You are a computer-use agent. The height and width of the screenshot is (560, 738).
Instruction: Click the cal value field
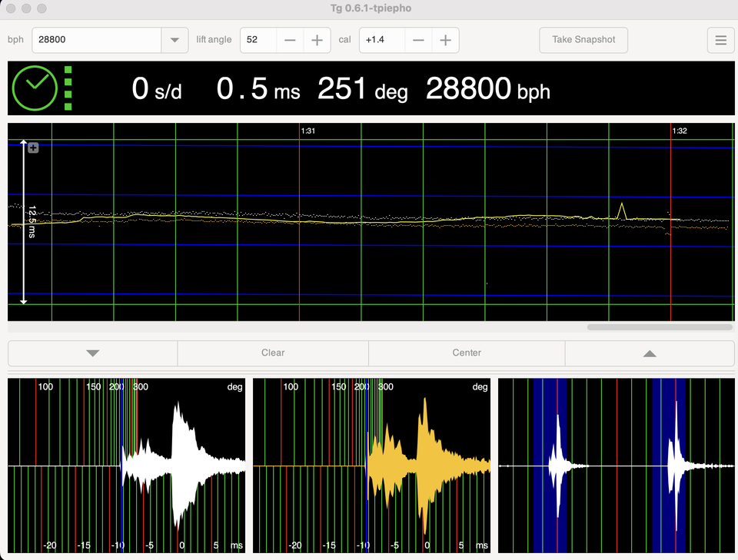[x=381, y=41]
